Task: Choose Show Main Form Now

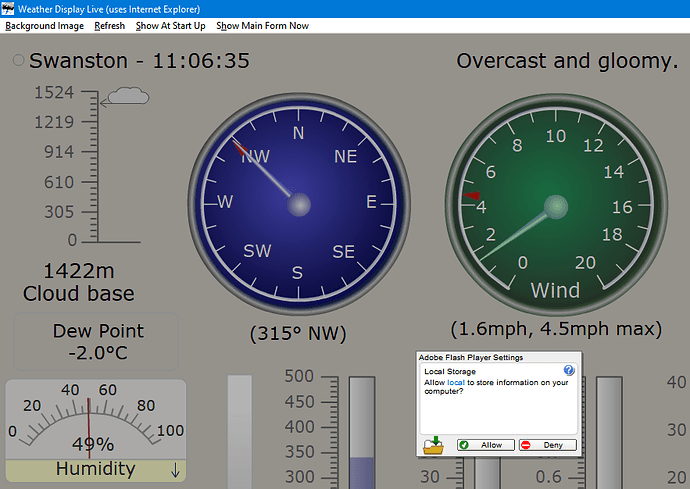Action: 262,26
